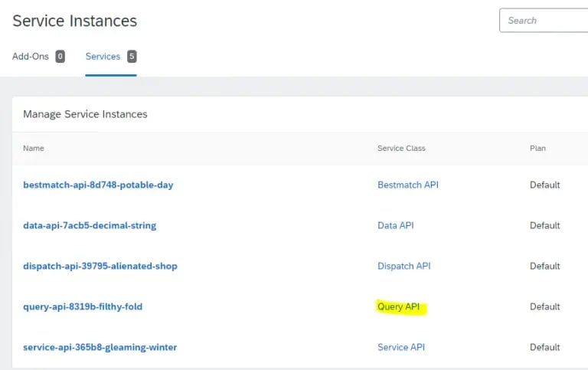Click the Service Class column header
The height and width of the screenshot is (370, 588).
pos(401,148)
